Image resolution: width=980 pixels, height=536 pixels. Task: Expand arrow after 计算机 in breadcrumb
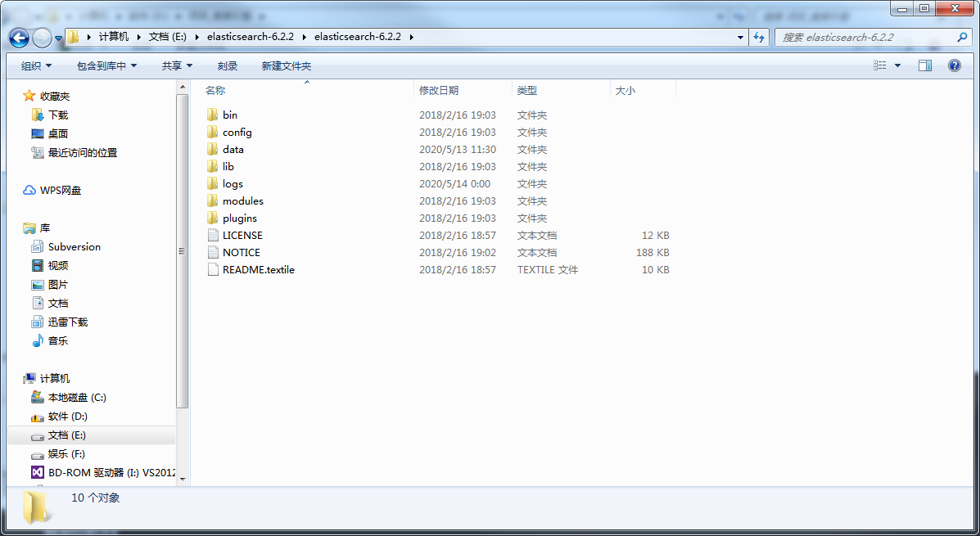[x=138, y=37]
